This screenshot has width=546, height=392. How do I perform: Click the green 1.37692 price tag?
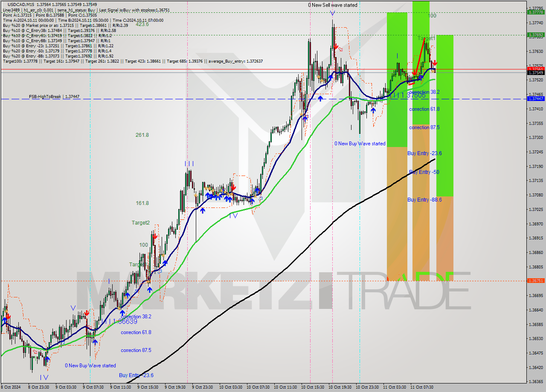pyautogui.click(x=536, y=35)
